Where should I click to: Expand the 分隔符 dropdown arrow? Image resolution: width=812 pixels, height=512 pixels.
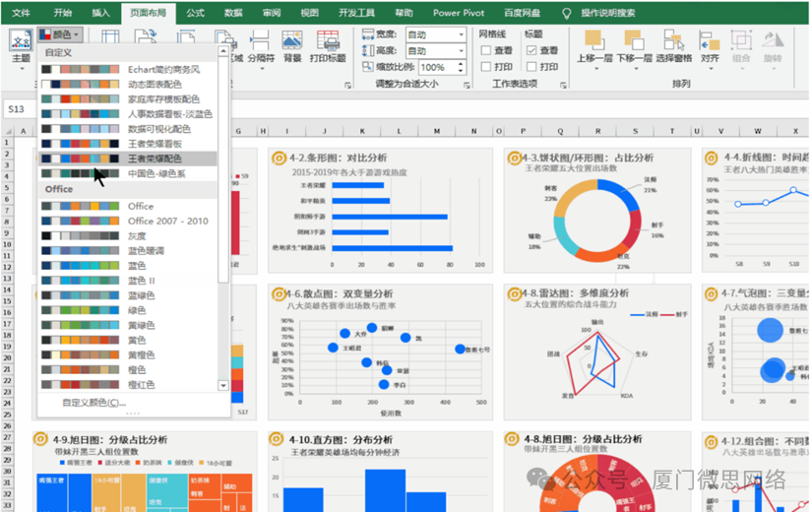(x=262, y=69)
